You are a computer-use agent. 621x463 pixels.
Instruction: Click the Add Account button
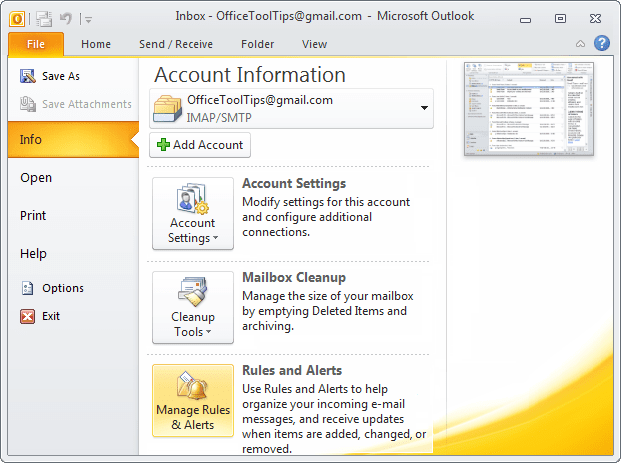tap(200, 145)
